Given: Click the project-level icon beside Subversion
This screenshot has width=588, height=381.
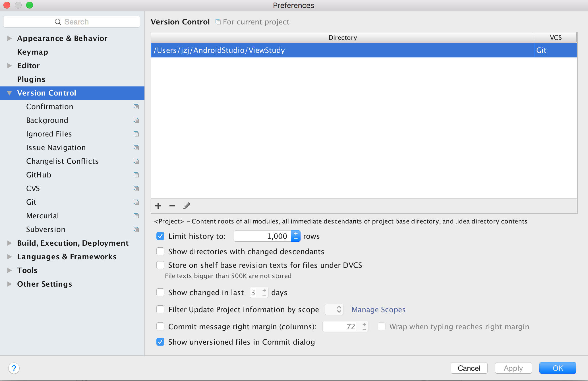Looking at the screenshot, I should click(136, 229).
